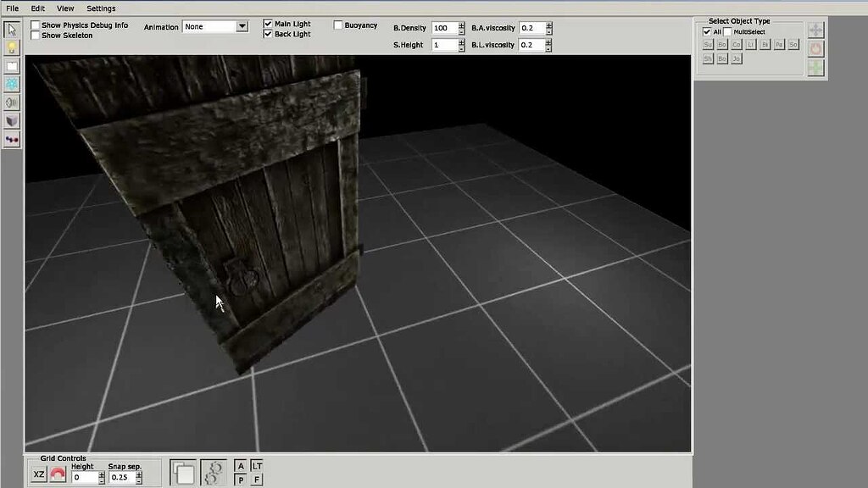Viewport: 868px width, 488px height.
Task: Select the cube object tool
Action: coord(11,120)
